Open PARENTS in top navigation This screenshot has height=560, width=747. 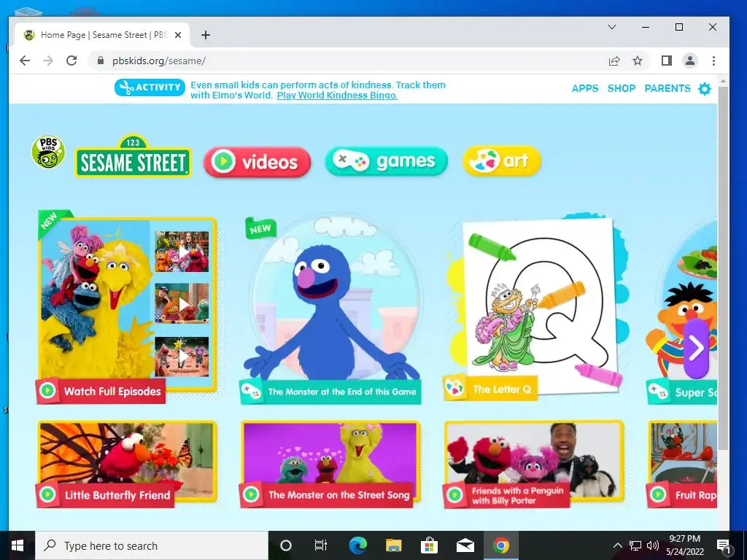(x=667, y=88)
